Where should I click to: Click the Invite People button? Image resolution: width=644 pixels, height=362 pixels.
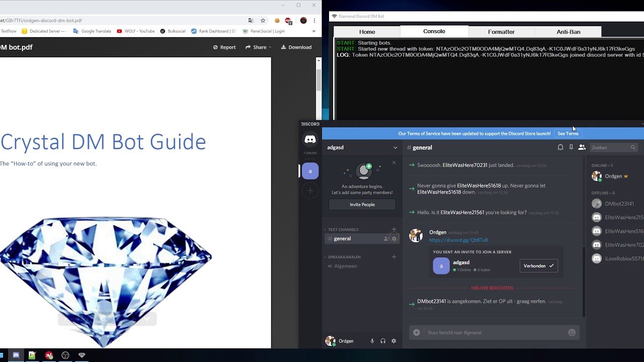362,205
